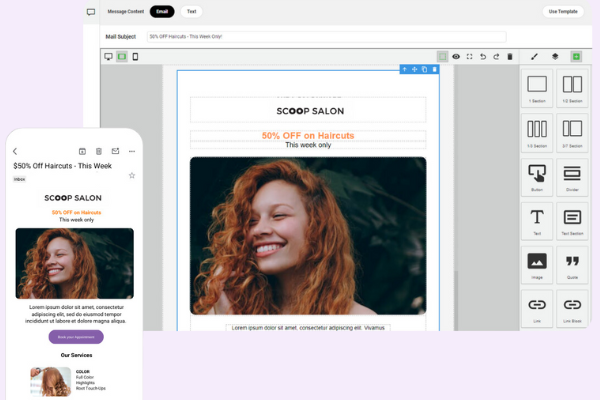Click the purple Book your Appointment button
This screenshot has height=400, width=600.
pos(75,337)
